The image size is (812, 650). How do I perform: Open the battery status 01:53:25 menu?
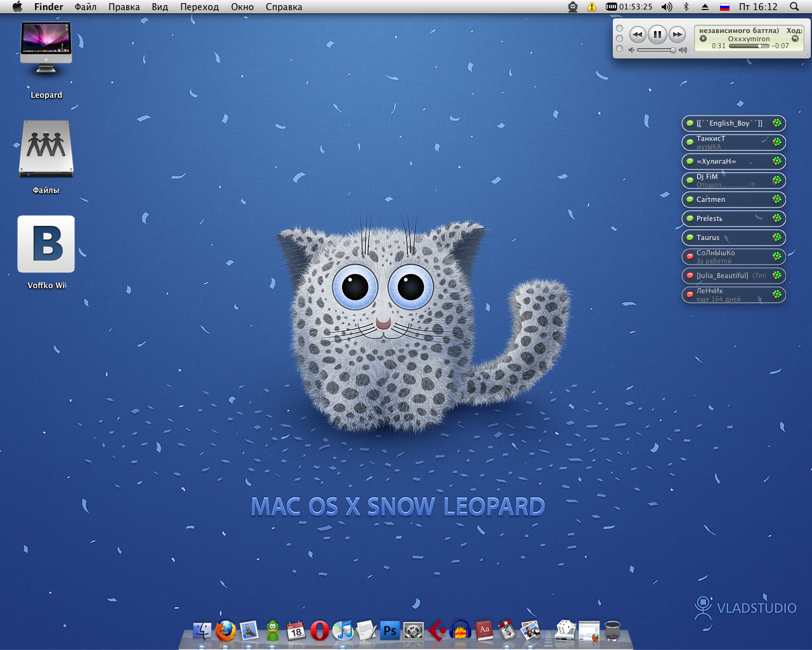pyautogui.click(x=629, y=7)
